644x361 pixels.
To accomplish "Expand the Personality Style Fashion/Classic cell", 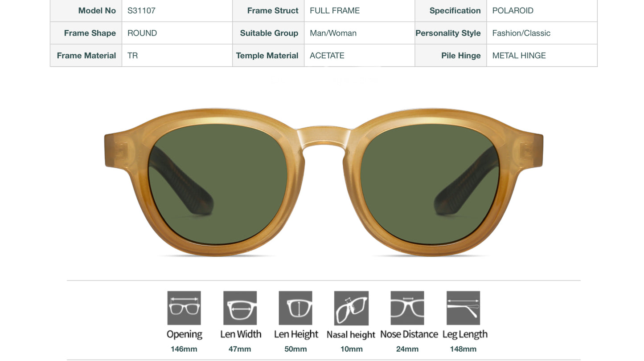I will [x=521, y=32].
